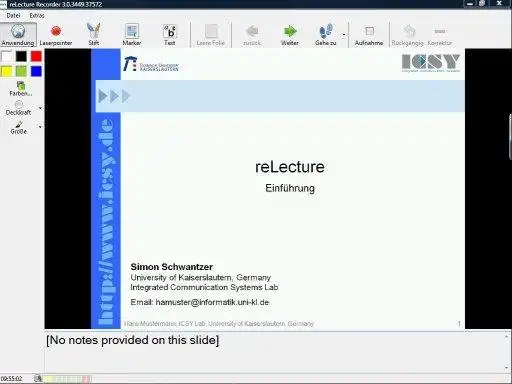The width and height of the screenshot is (512, 384).
Task: Activate the Laserpointer tool
Action: point(56,34)
